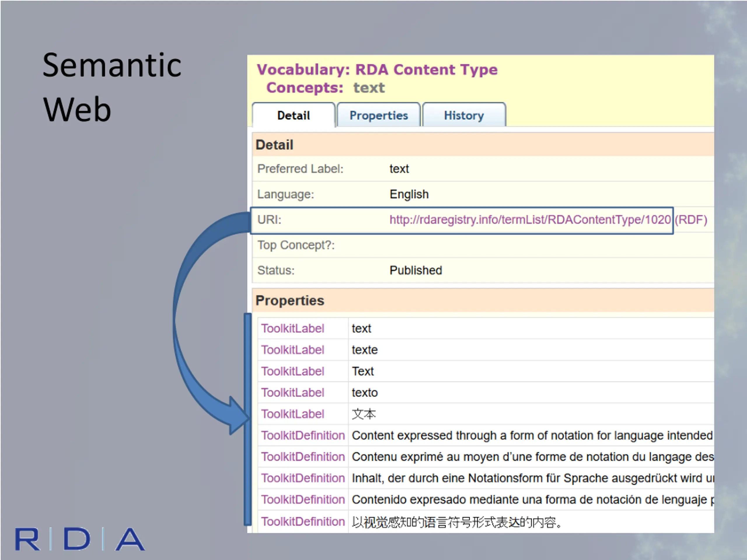Screen dimensions: 747x560
Task: Switch to the Detail tab
Action: (294, 115)
